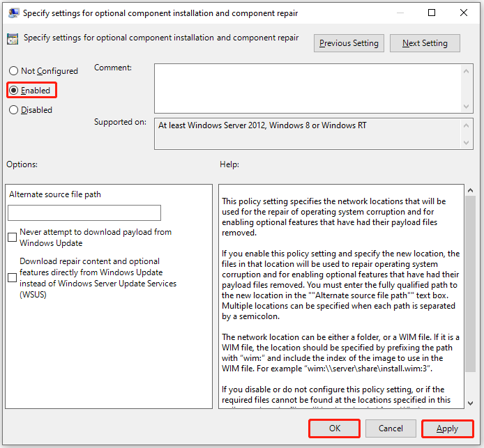Click the policy icon in the title bar
Screen dimensions: 484x448
13,13
